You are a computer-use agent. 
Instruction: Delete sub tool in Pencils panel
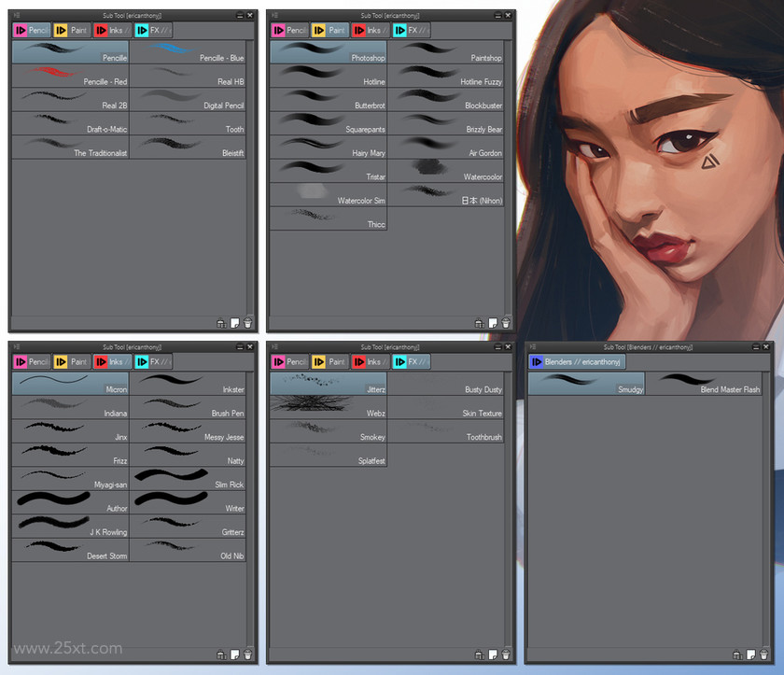[x=247, y=323]
